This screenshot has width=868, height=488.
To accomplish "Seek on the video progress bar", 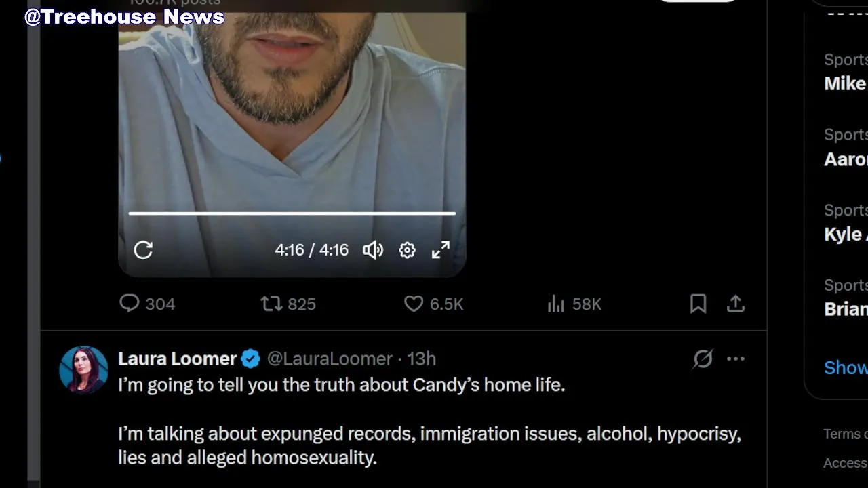I will tap(292, 213).
